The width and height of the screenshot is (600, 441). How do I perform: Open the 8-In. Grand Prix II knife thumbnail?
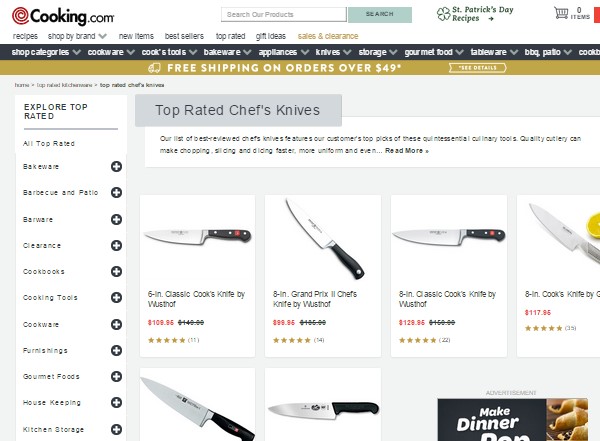323,239
